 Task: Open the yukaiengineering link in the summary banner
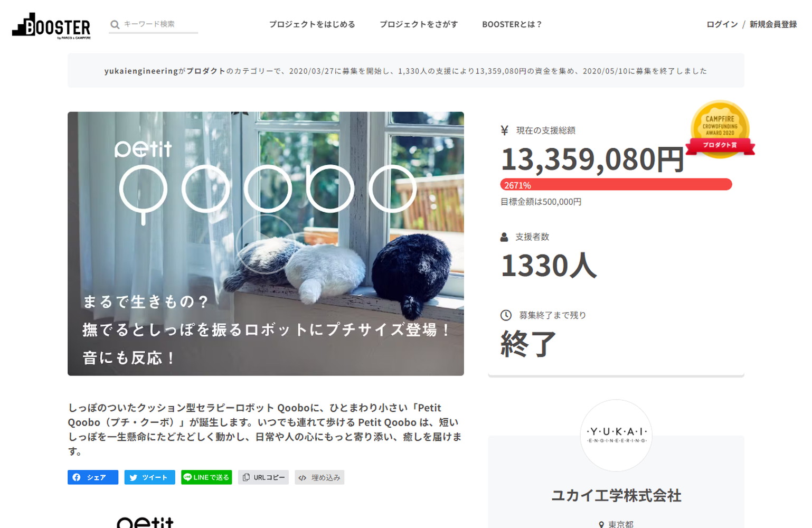141,71
